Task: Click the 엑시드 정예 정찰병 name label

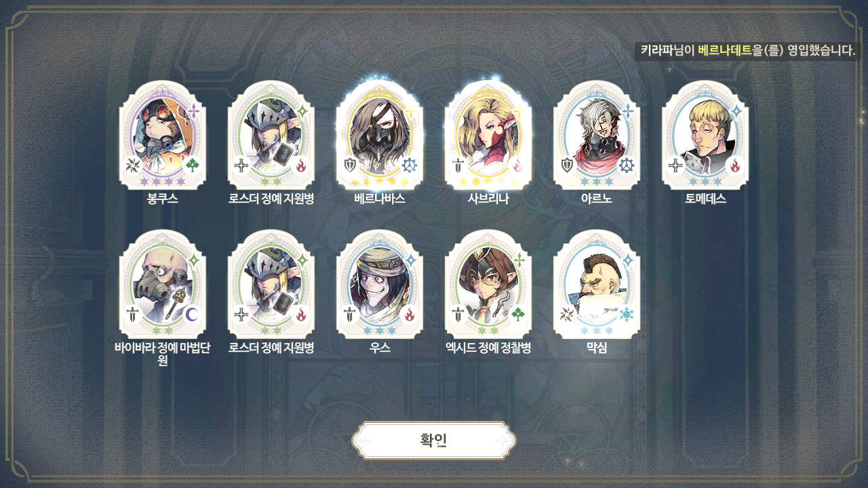Action: pyautogui.click(x=488, y=348)
